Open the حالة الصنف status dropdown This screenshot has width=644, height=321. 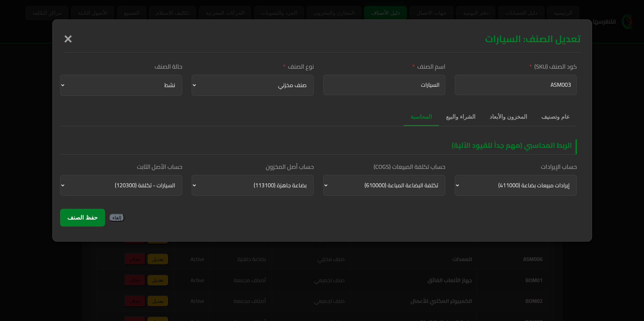[121, 85]
